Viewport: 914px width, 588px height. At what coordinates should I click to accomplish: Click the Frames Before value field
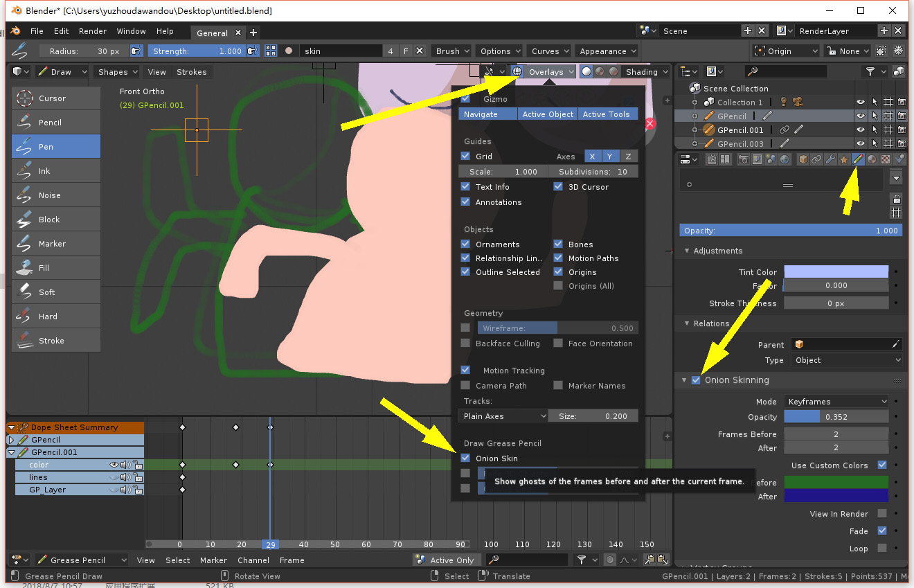coord(836,434)
